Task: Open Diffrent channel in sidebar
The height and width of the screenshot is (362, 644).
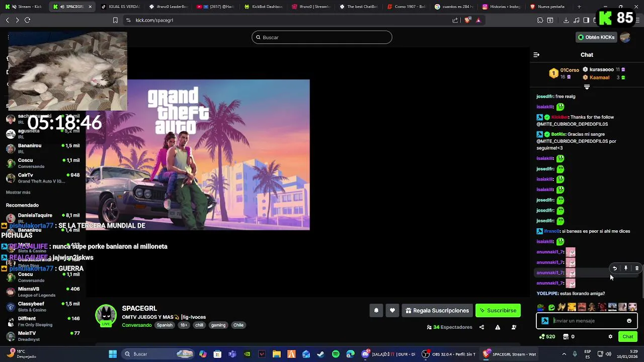Action: tap(43, 321)
